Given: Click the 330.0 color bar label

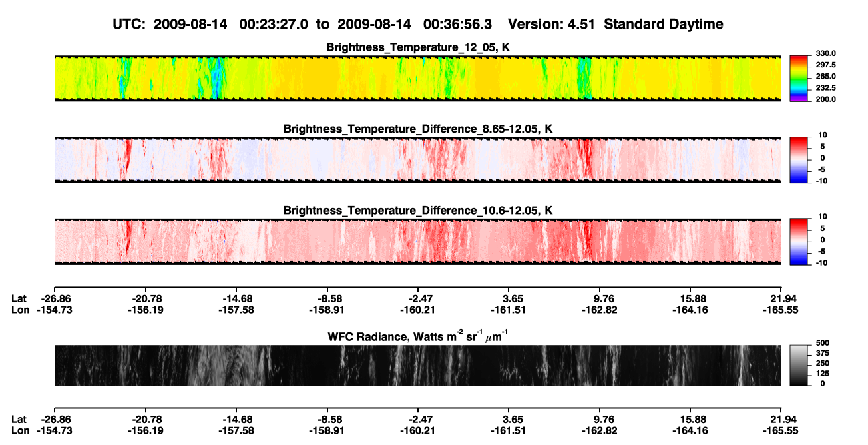Looking at the screenshot, I should coord(827,53).
